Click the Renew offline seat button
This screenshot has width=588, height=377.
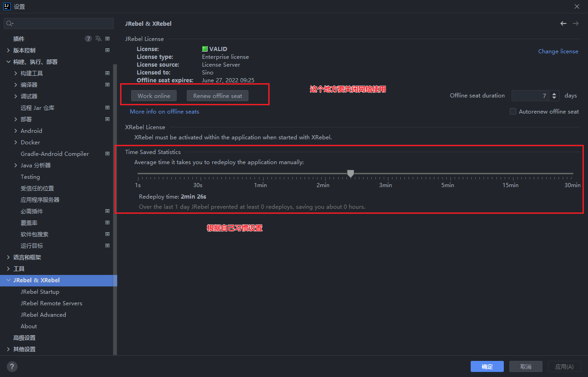[x=218, y=96]
